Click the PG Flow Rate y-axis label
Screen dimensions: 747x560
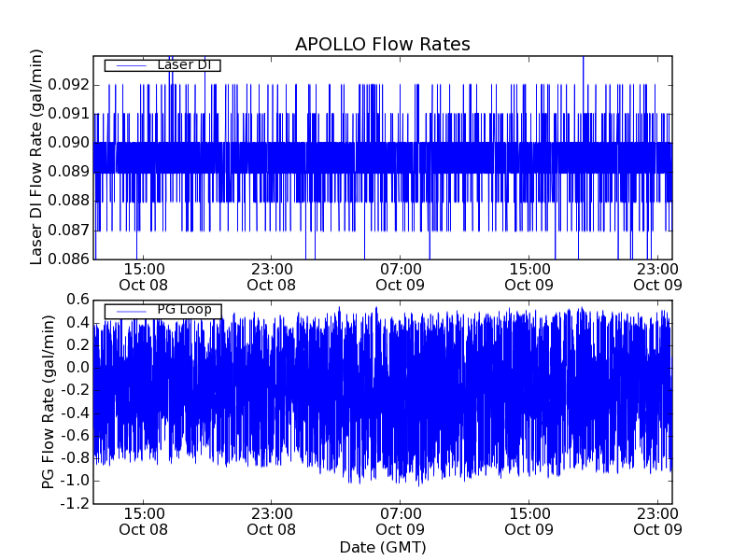pyautogui.click(x=47, y=401)
